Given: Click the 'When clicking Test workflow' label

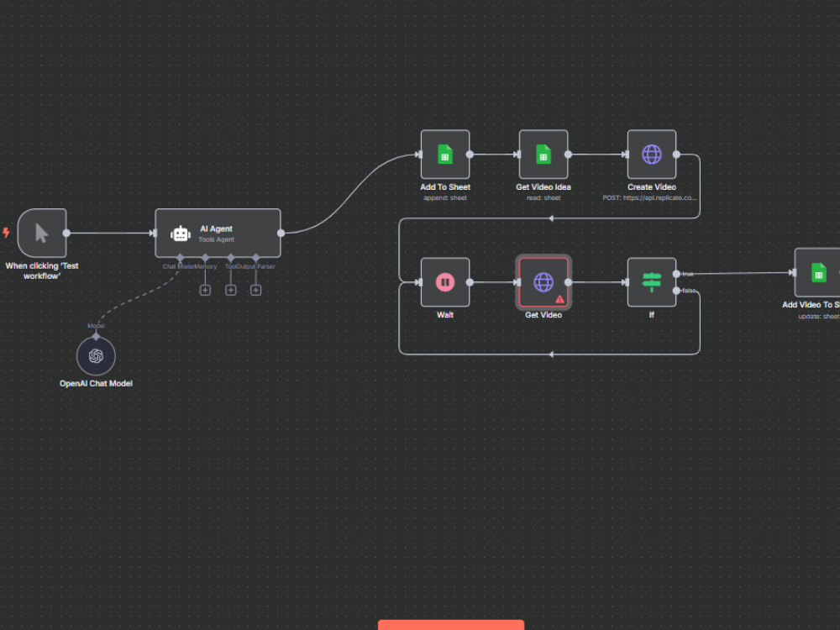Looking at the screenshot, I should tap(42, 270).
